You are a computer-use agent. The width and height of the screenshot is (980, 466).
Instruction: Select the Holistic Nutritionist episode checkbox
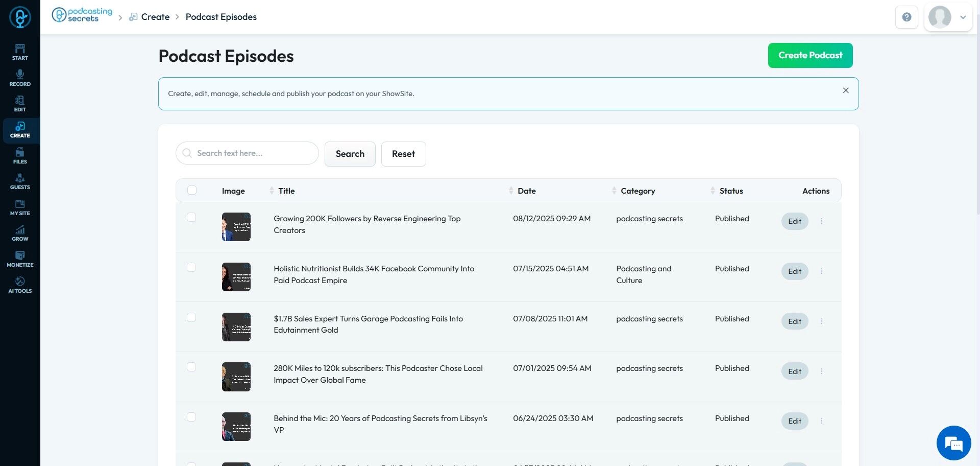191,267
